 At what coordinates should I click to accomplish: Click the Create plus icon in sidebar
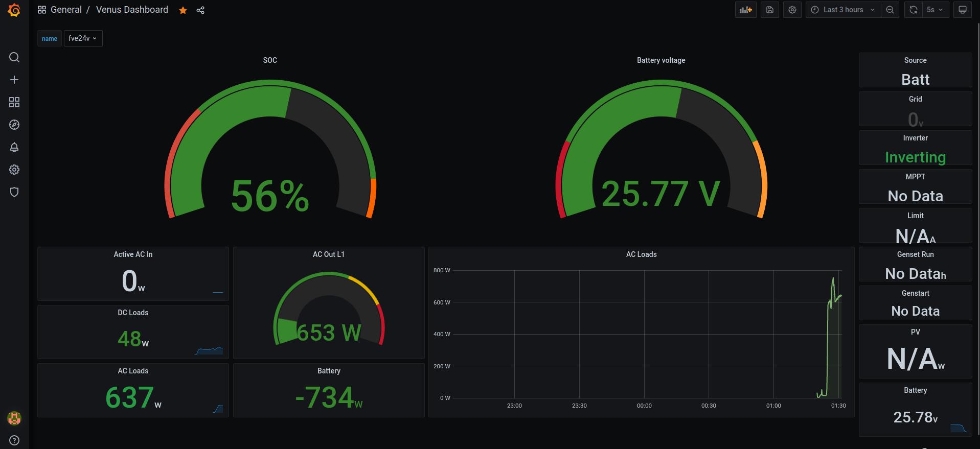14,80
